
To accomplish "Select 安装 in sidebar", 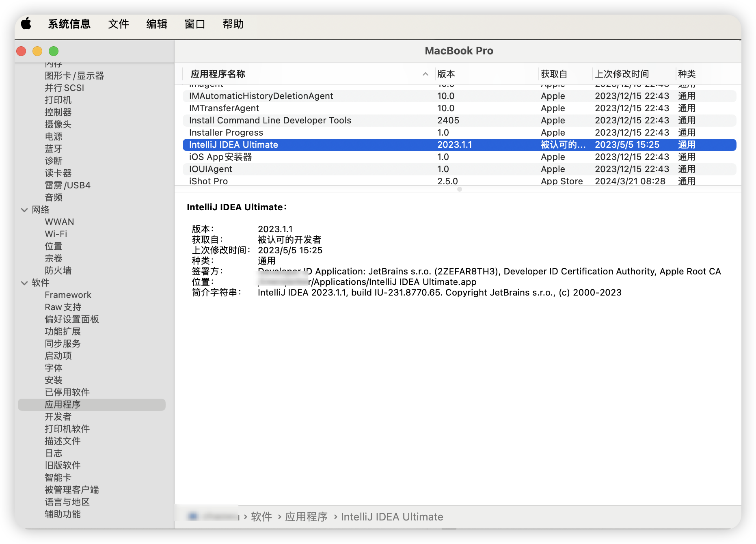I will pos(54,380).
